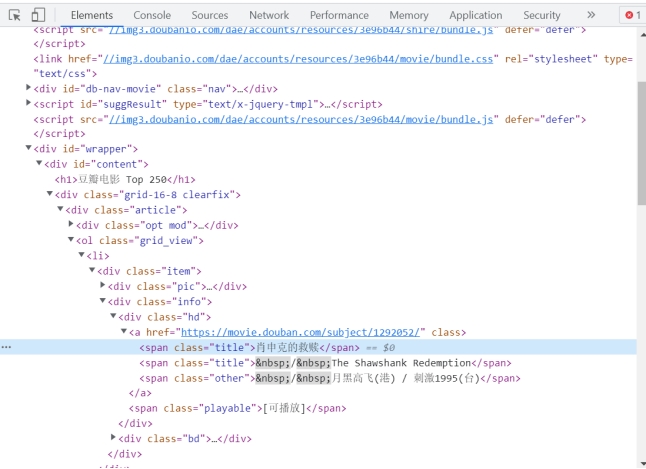
Task: Open the more tabs chevron
Action: (591, 15)
